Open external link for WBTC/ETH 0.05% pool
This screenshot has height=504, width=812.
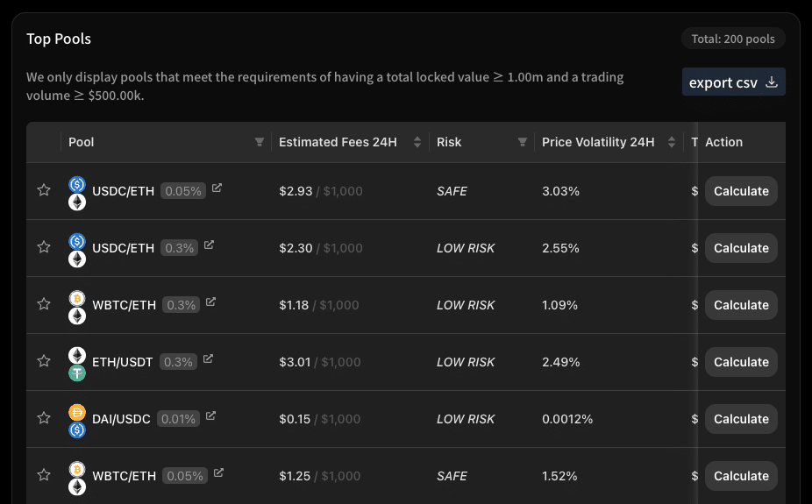pos(218,472)
